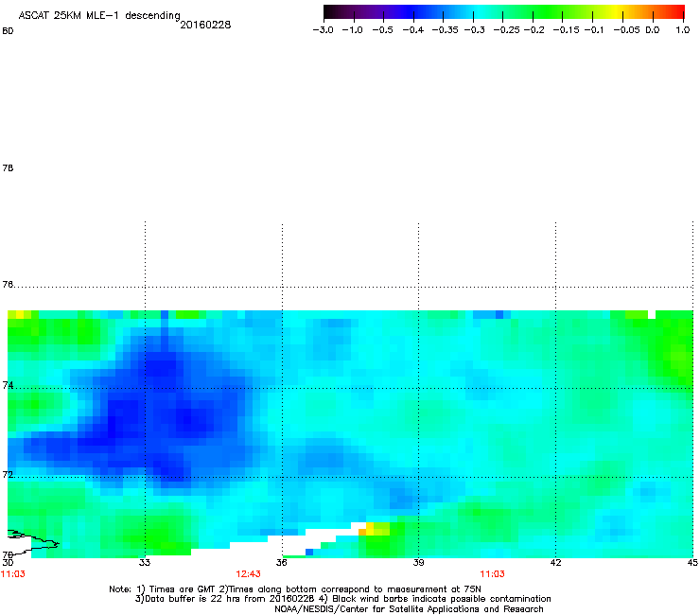The width and height of the screenshot is (700, 615).
Task: Select the NOAA/NESDIS credit line
Action: pos(409,609)
